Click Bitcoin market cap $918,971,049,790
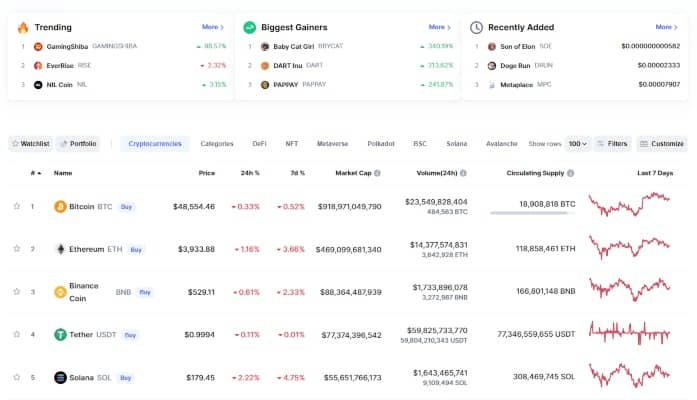 pos(349,207)
